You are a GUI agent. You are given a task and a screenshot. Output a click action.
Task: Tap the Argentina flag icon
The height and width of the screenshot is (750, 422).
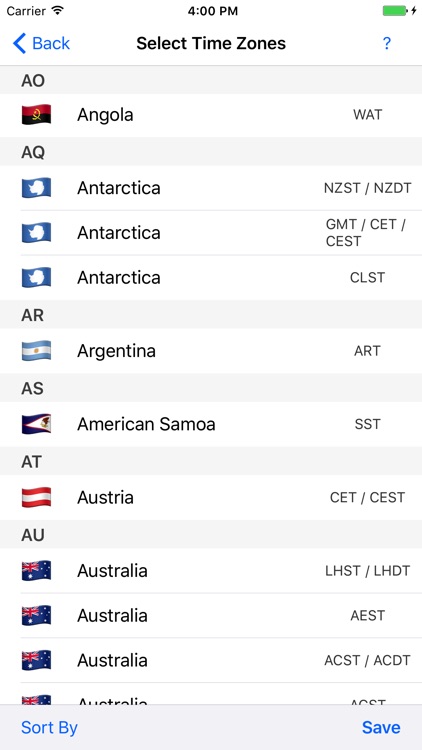36,351
